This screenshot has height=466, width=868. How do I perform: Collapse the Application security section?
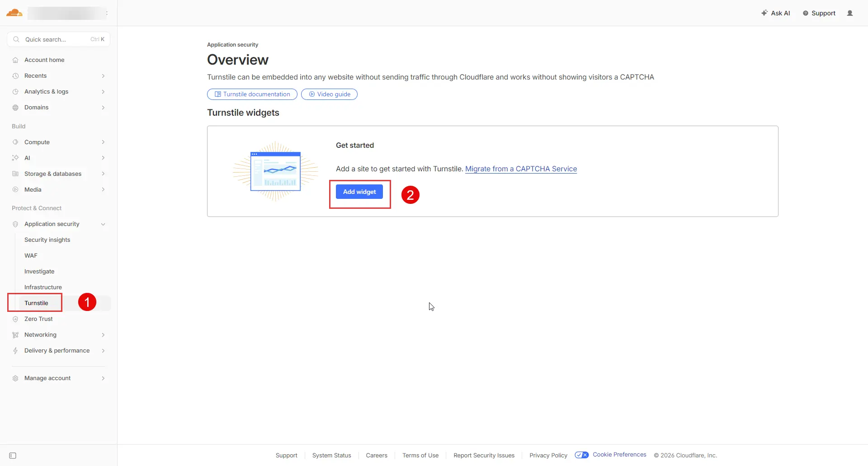(x=103, y=224)
